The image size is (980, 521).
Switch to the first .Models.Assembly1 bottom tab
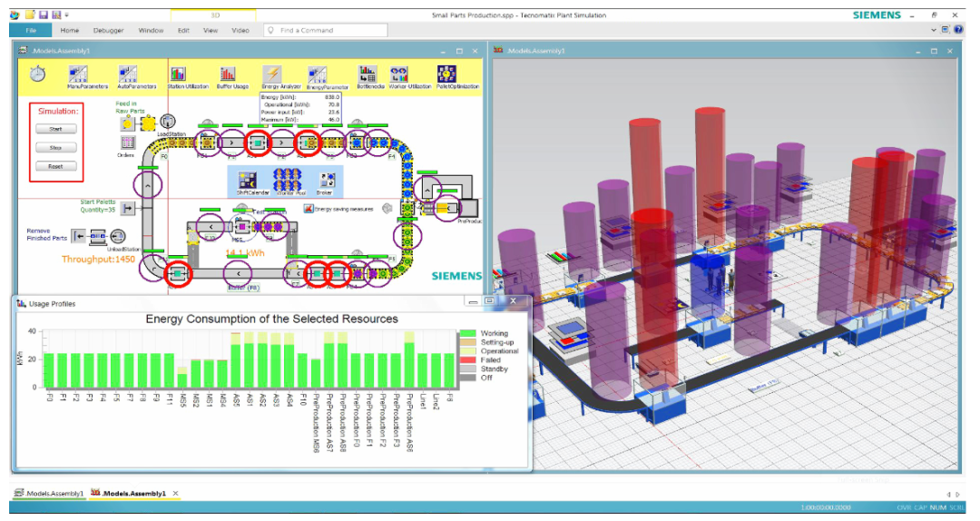tap(49, 494)
